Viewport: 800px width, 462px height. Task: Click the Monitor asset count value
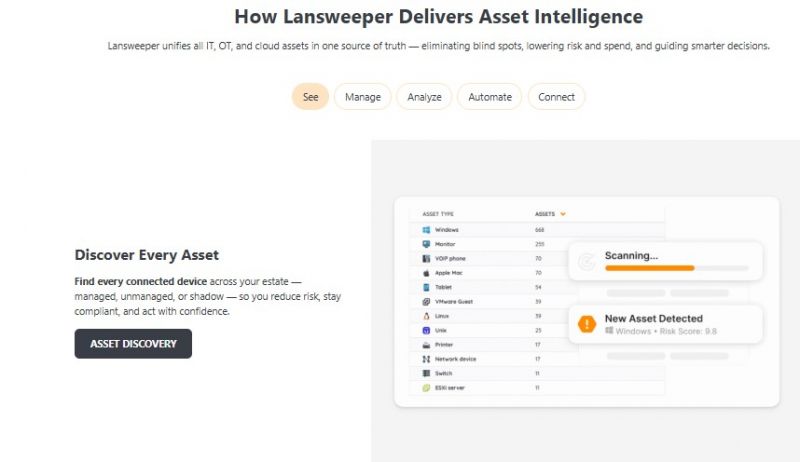(539, 244)
